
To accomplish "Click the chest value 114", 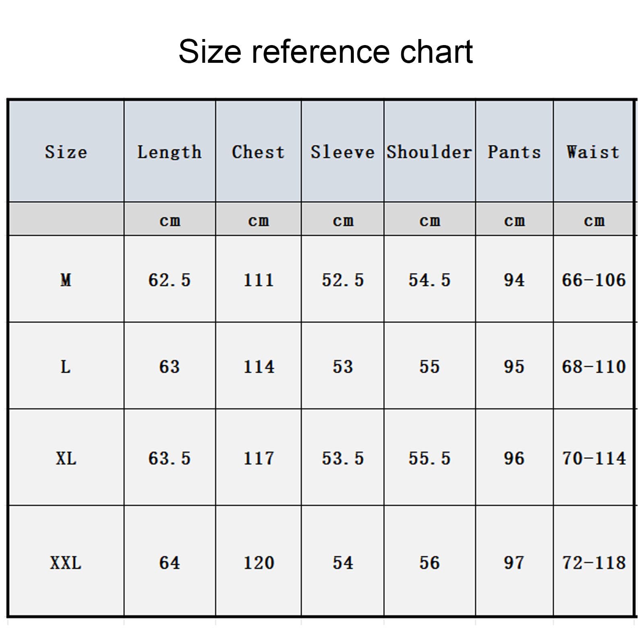I will tap(259, 367).
